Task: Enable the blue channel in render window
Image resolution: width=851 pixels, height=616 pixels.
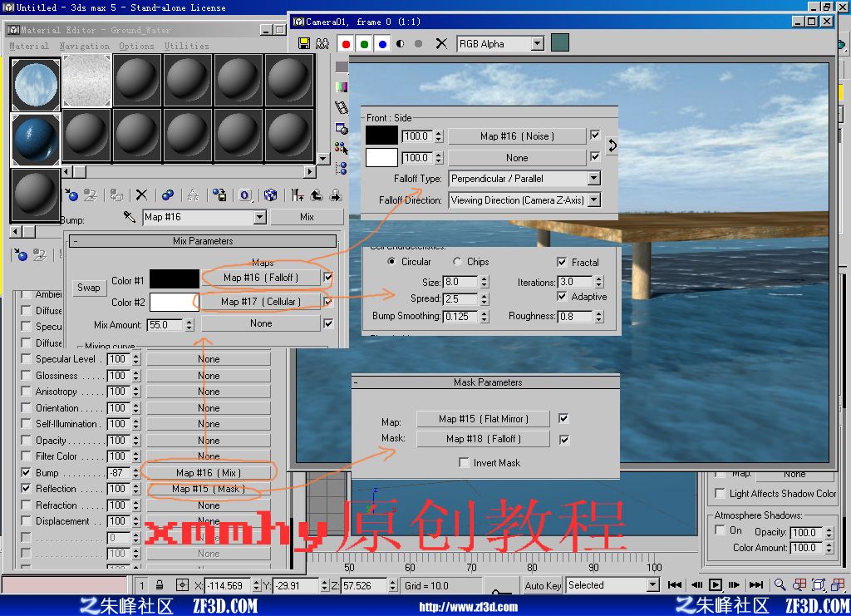Action: (382, 43)
